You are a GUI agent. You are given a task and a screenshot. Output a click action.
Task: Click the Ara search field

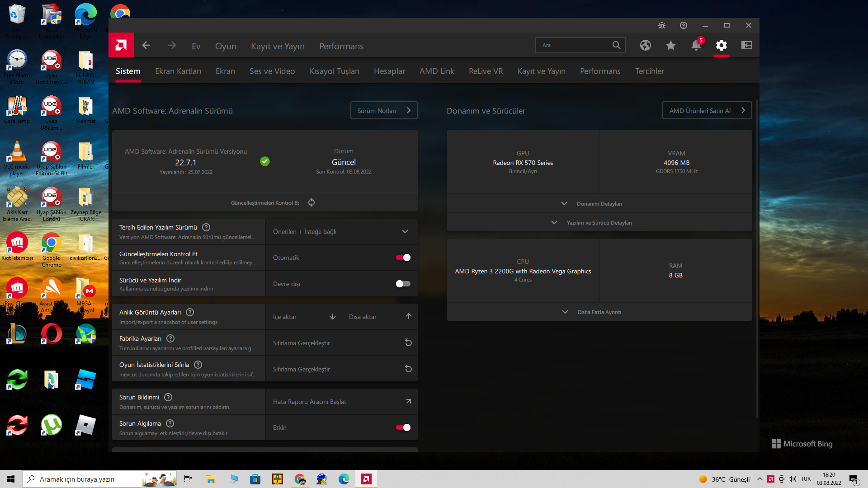coord(573,45)
